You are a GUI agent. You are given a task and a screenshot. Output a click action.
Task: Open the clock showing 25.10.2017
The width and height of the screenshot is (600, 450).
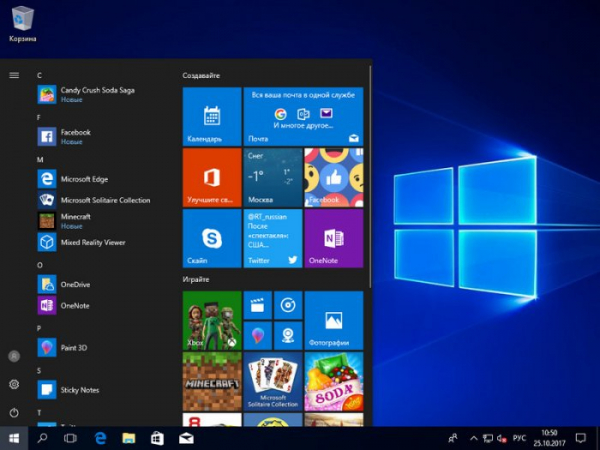pyautogui.click(x=549, y=438)
